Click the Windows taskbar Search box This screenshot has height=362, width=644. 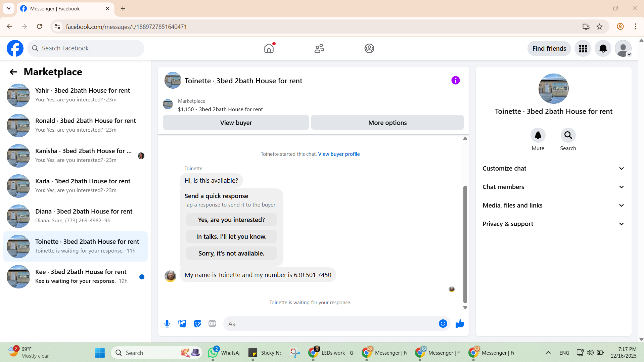click(156, 353)
